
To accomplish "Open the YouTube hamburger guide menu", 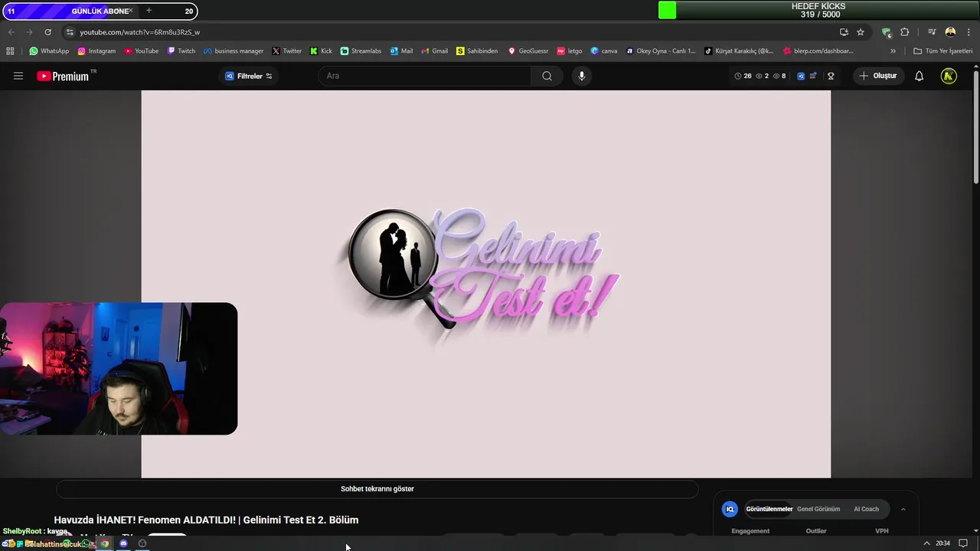I will [18, 76].
